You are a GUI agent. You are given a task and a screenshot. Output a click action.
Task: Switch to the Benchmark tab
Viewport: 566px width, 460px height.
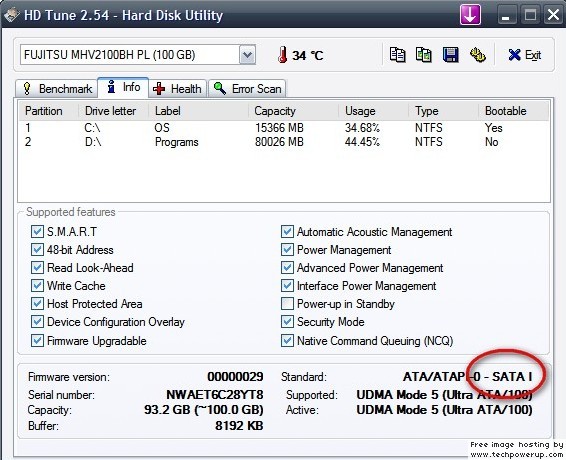click(x=57, y=88)
